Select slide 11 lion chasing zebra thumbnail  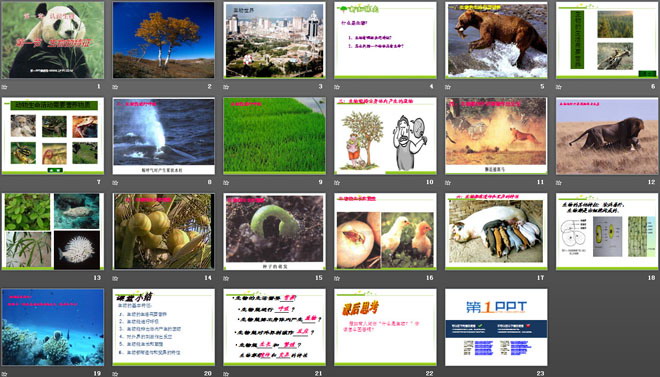(x=496, y=135)
